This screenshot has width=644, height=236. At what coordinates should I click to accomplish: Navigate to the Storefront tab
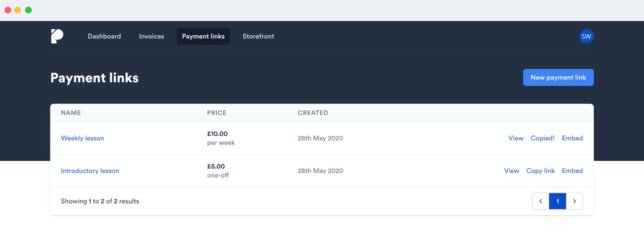[x=258, y=36]
